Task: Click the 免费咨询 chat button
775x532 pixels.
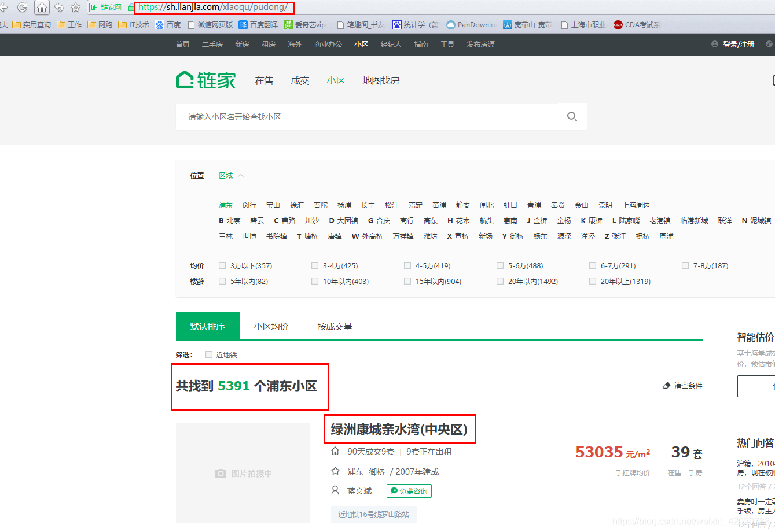Action: 409,491
